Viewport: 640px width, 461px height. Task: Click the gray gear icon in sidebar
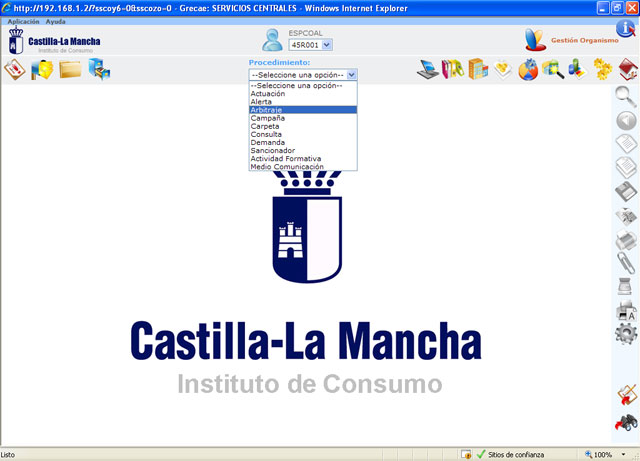(x=626, y=334)
